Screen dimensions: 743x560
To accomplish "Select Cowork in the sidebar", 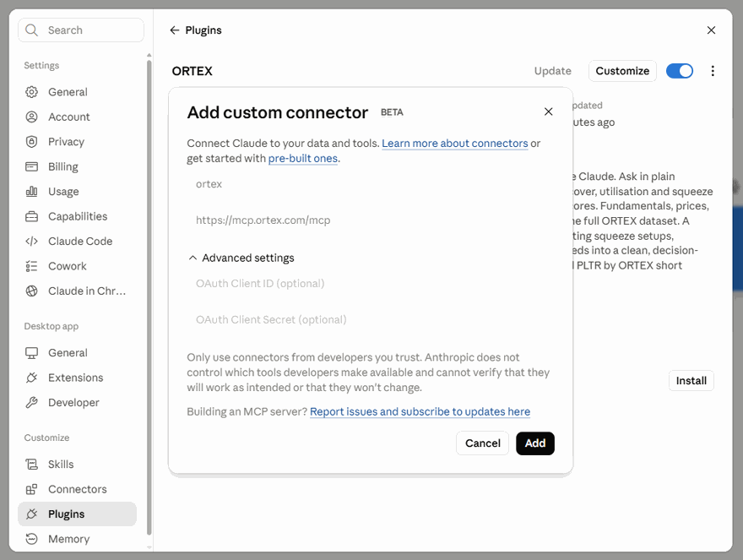I will (x=77, y=266).
